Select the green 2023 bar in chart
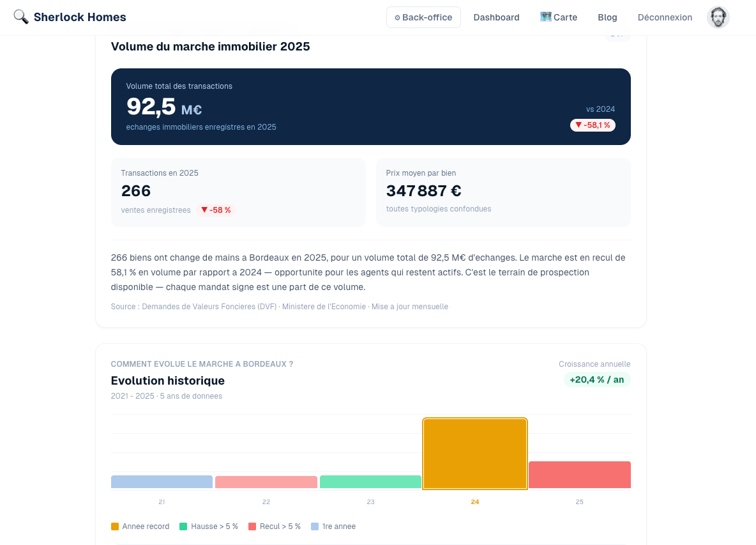756x545 pixels. pos(370,482)
